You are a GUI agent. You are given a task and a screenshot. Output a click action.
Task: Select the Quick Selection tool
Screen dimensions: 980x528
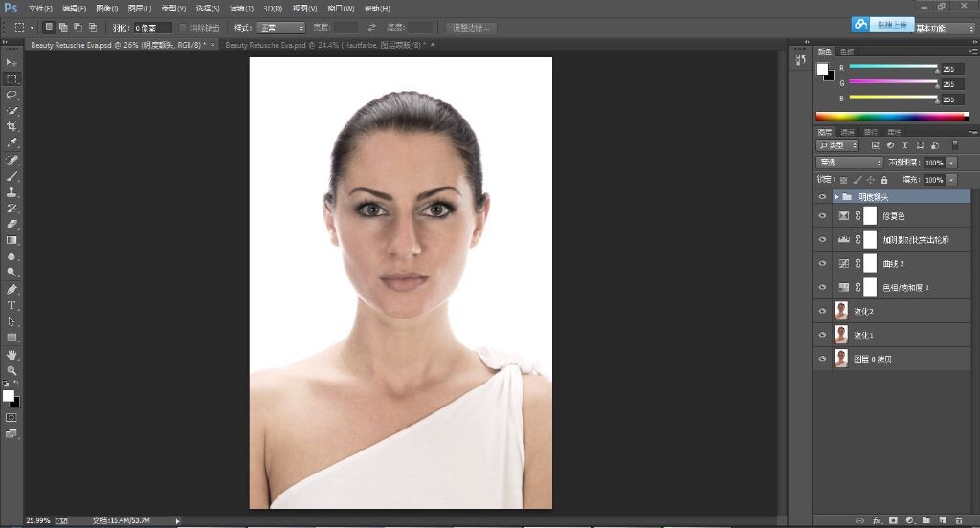click(11, 111)
